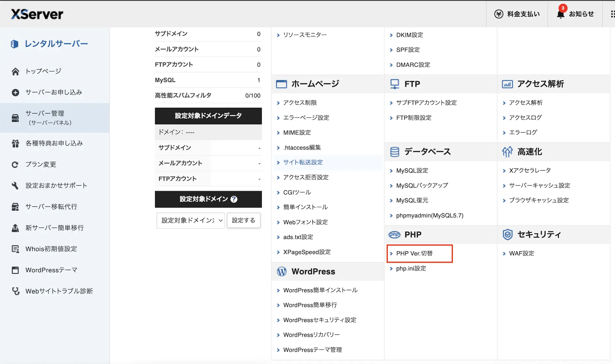
Task: Open PHP Ver.切替 link
Action: point(414,253)
